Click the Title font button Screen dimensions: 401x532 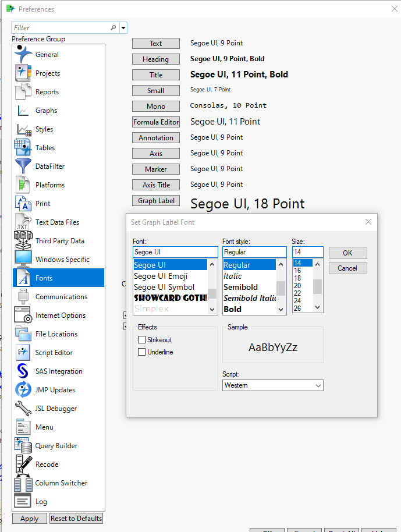tap(156, 75)
